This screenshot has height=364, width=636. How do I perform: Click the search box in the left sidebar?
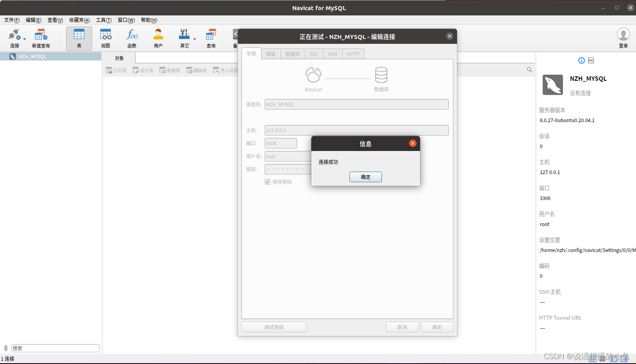click(x=55, y=348)
